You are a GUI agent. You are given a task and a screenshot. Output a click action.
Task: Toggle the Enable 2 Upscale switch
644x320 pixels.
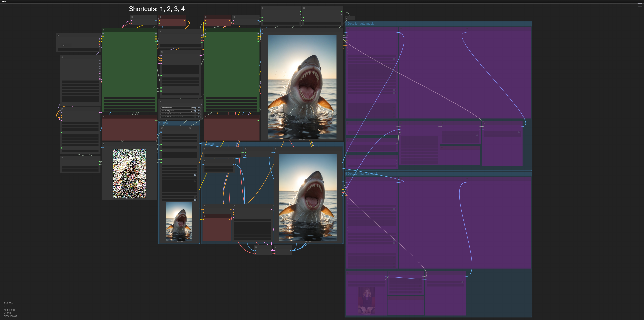(195, 111)
